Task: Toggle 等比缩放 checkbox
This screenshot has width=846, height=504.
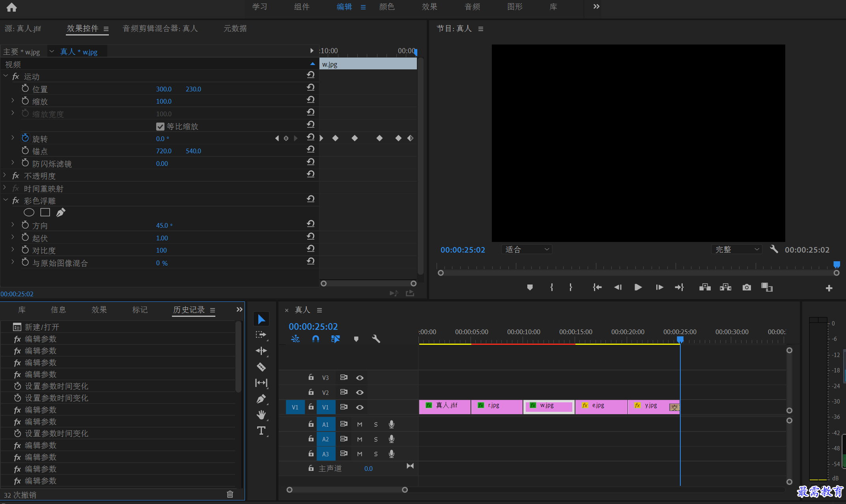Action: coord(160,126)
